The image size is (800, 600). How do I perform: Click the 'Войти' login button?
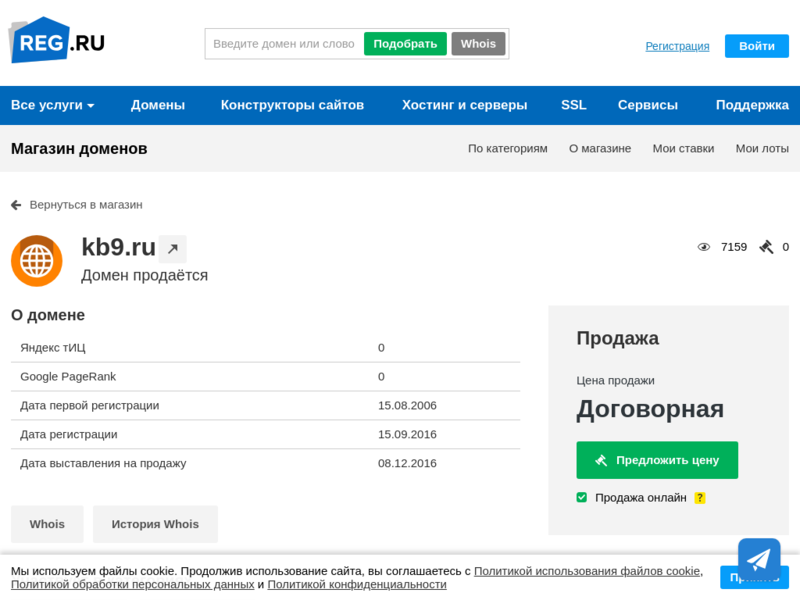756,46
